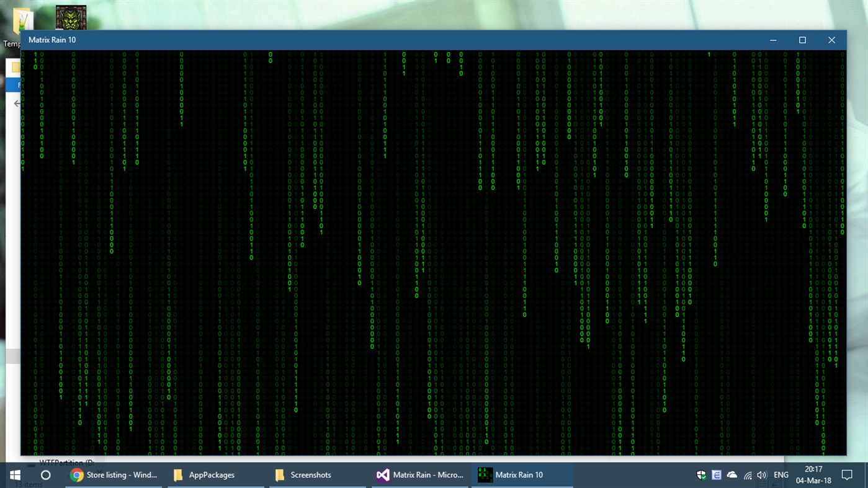The image size is (868, 488).
Task: Open Cortana search on the taskbar
Action: point(45,475)
